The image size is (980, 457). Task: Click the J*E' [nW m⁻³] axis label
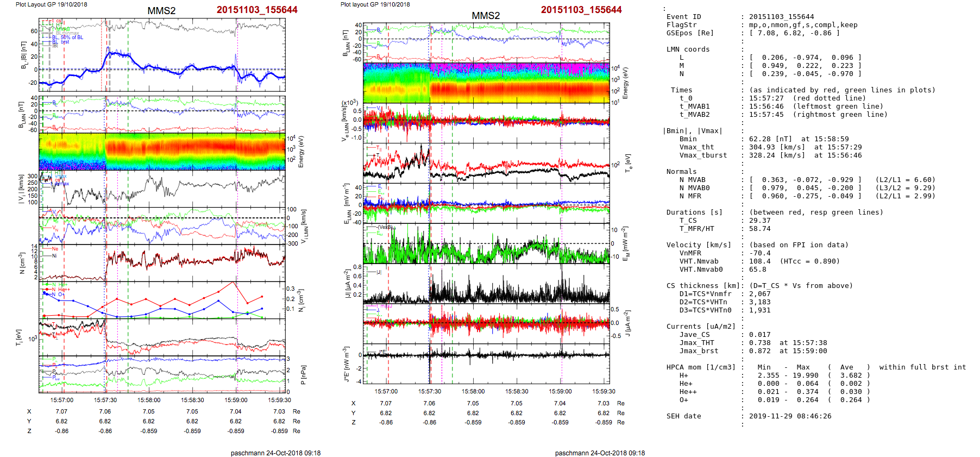pos(345,364)
